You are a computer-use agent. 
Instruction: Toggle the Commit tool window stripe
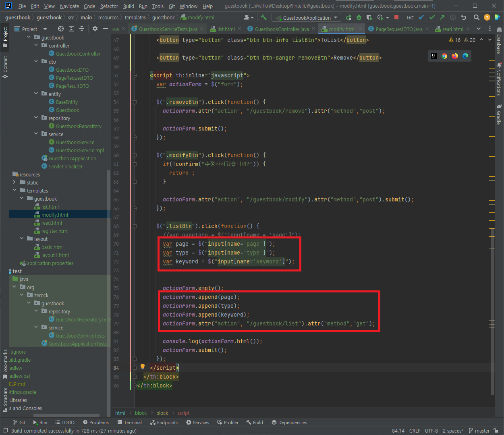(5, 67)
